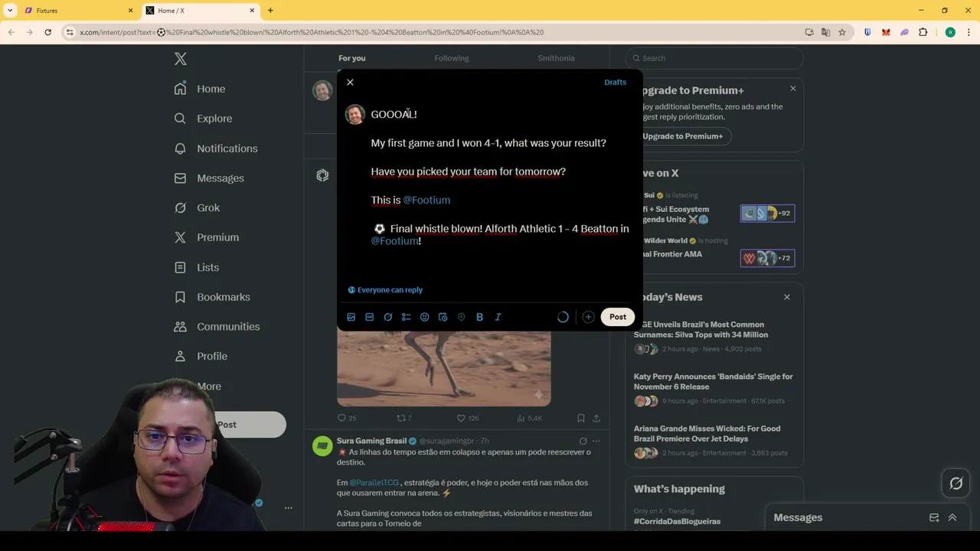Bookmark the running animal post

[x=580, y=419]
